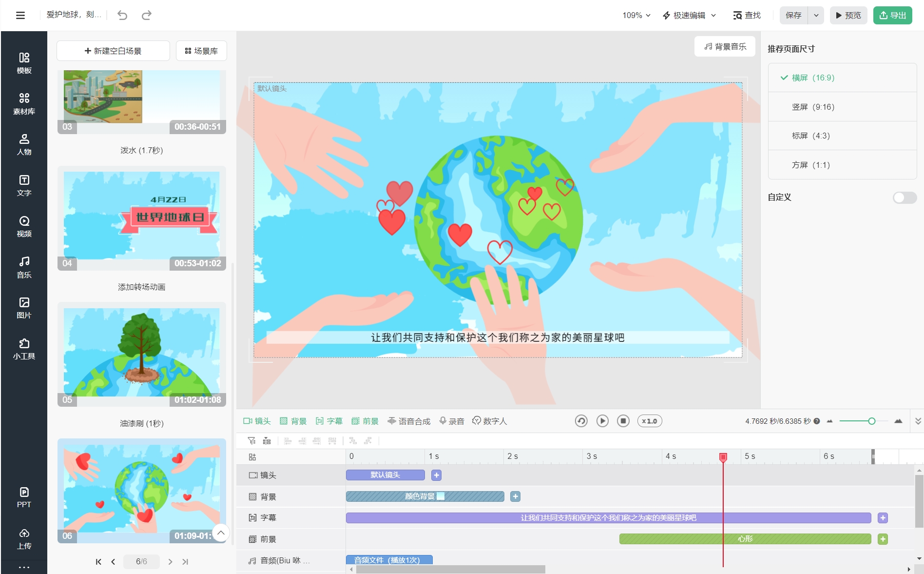Image resolution: width=924 pixels, height=574 pixels.
Task: Open the 人物 characters panel
Action: (24, 145)
